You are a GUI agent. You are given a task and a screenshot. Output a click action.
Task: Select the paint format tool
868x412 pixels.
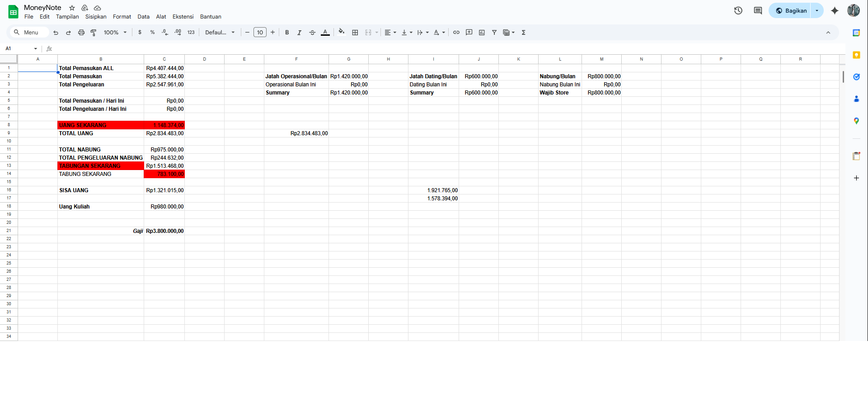[x=94, y=33]
